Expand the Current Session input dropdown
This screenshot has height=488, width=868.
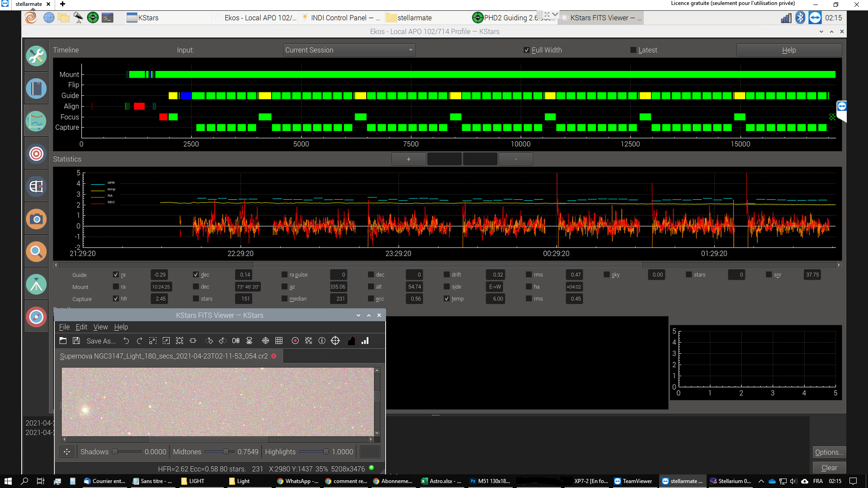(349, 50)
